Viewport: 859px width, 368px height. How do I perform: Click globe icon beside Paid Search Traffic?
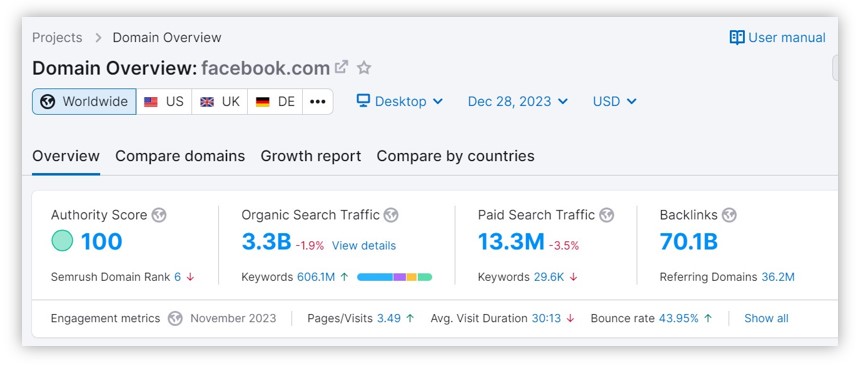[x=606, y=215]
